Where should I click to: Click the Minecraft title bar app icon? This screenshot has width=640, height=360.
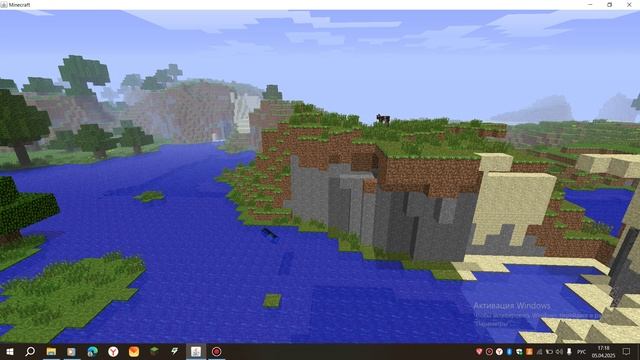(x=4, y=4)
